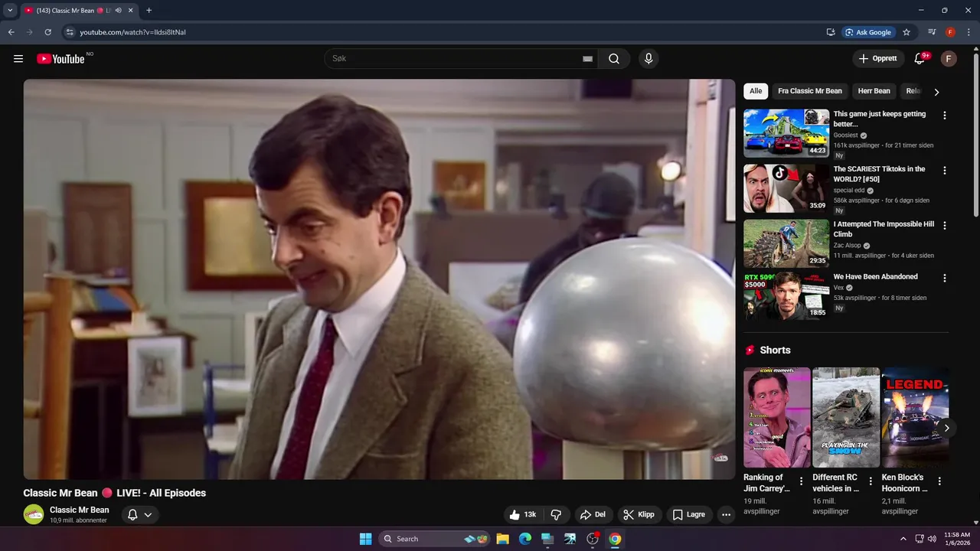Open the YouTube account avatar F

point(949,59)
